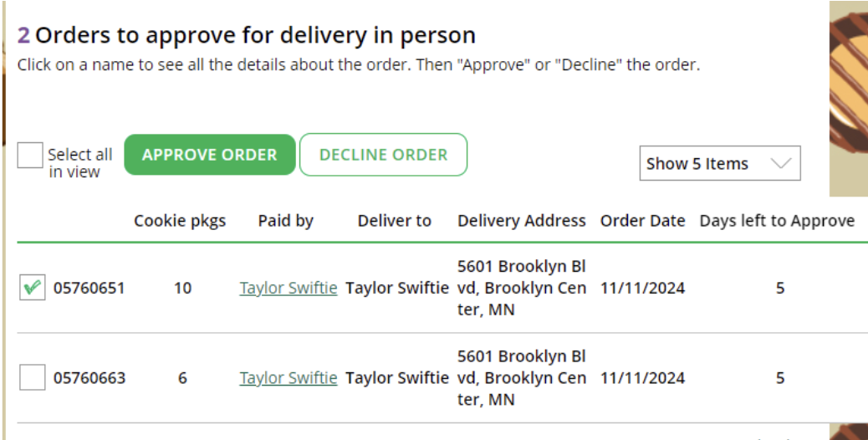Click the Deliver to column header

click(394, 221)
